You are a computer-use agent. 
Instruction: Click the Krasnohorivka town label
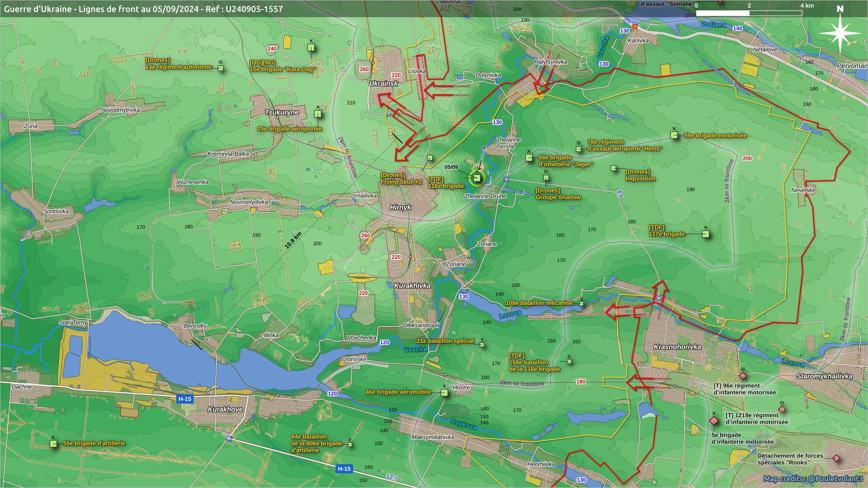(x=677, y=347)
